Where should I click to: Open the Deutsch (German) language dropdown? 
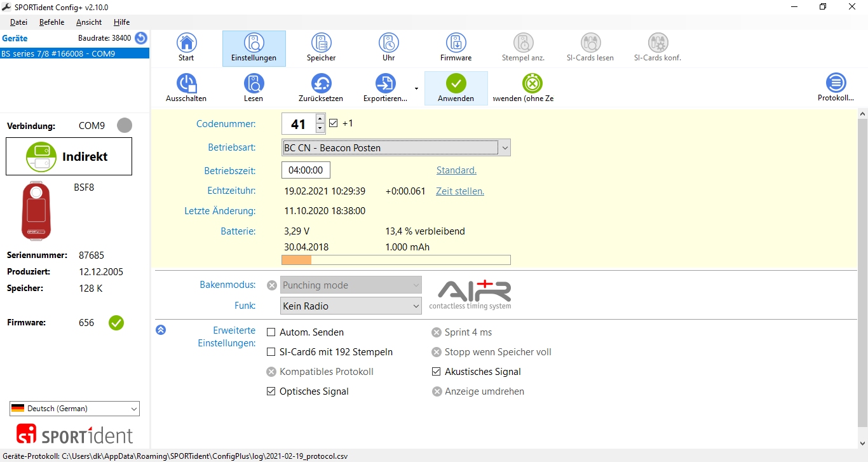coord(74,409)
